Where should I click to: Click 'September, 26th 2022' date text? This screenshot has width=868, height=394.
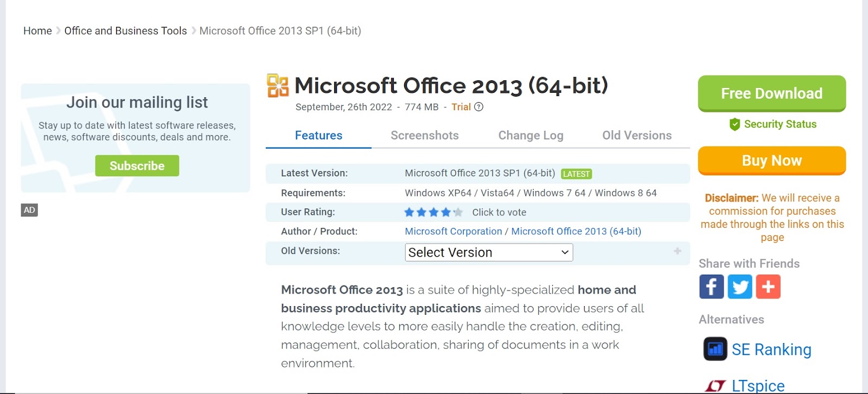(x=343, y=107)
